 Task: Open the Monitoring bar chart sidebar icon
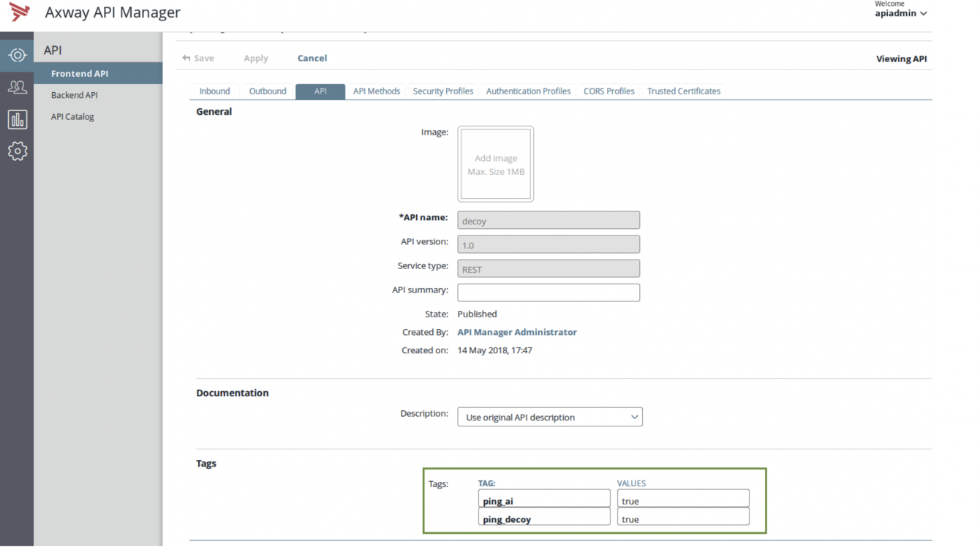click(x=17, y=119)
